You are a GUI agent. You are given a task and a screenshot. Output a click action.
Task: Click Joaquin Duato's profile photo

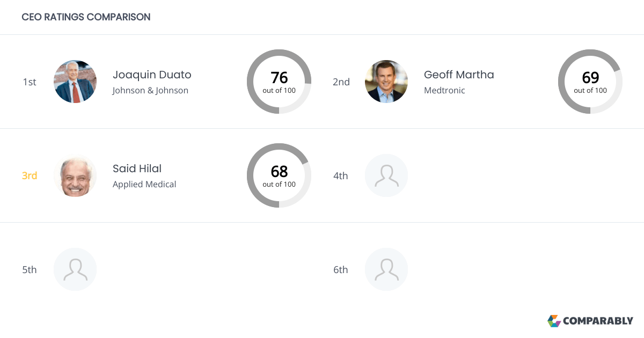coord(75,82)
